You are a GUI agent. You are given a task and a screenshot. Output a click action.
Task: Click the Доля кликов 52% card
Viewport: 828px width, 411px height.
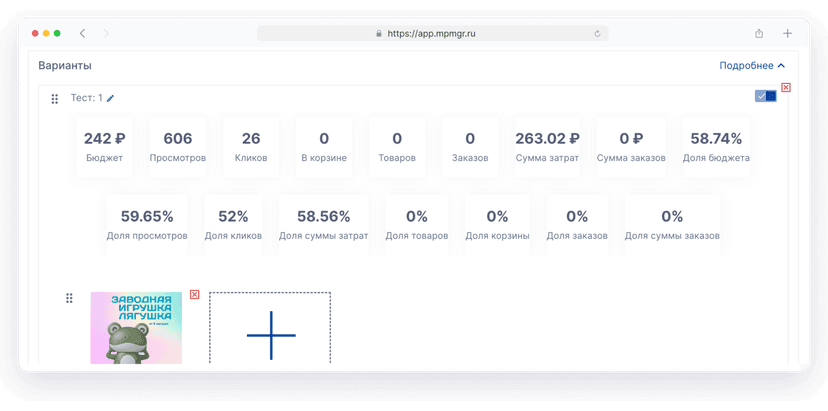(233, 223)
